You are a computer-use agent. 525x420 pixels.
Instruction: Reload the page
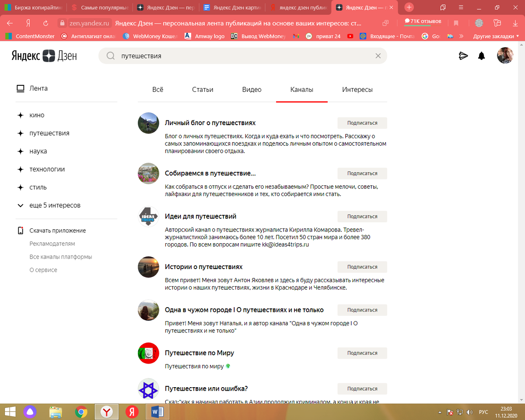pyautogui.click(x=45, y=23)
